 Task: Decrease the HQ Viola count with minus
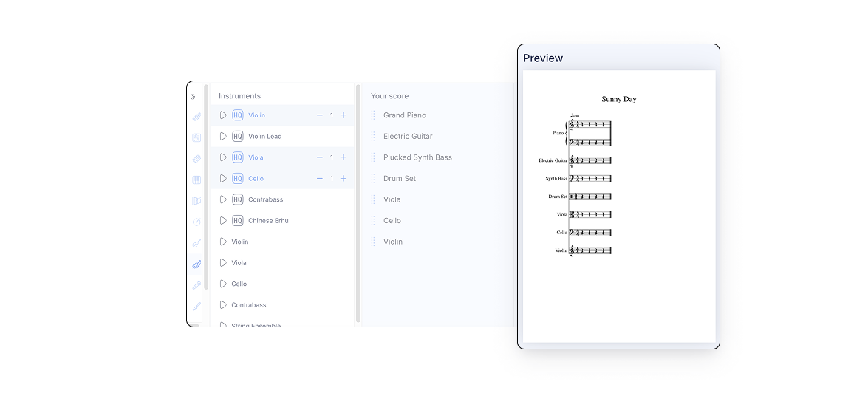(x=319, y=157)
